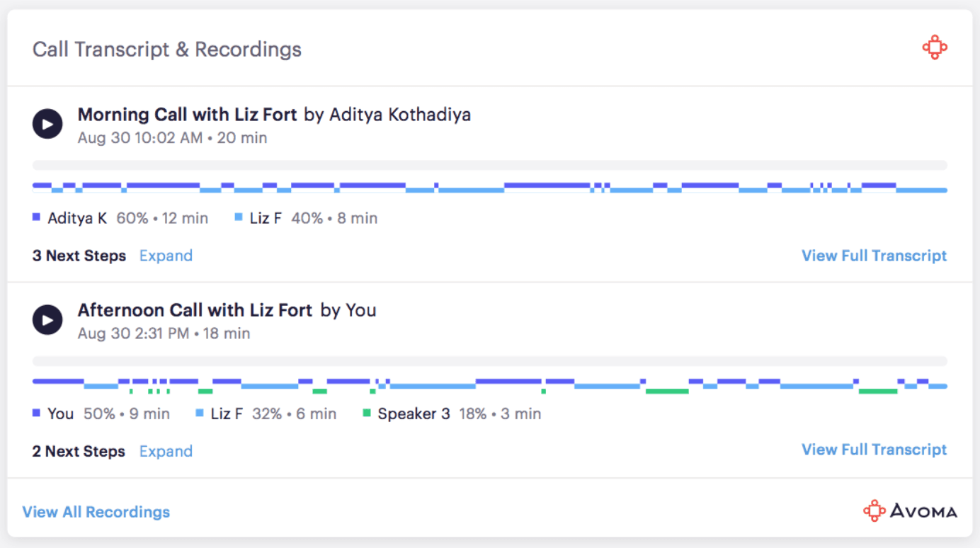Screen dimensions: 980x548
Task: Click the Avoma logo in the footer
Action: (910, 511)
